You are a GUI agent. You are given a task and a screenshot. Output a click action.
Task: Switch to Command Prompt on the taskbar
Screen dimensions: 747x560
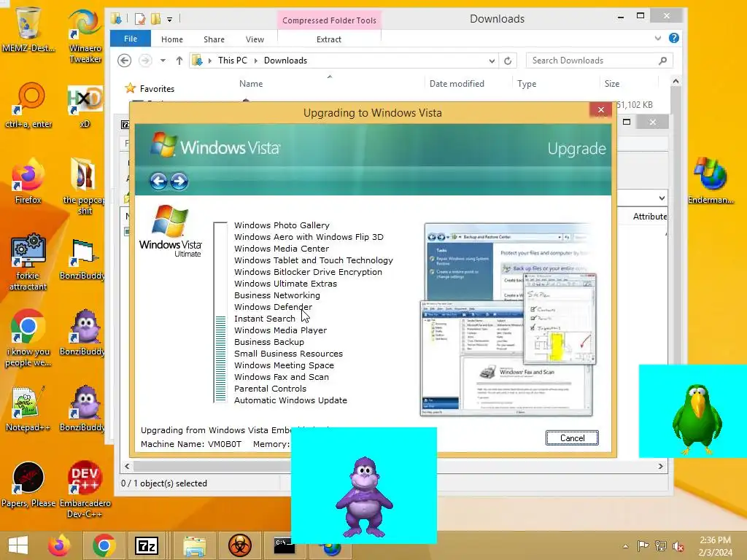click(x=283, y=545)
